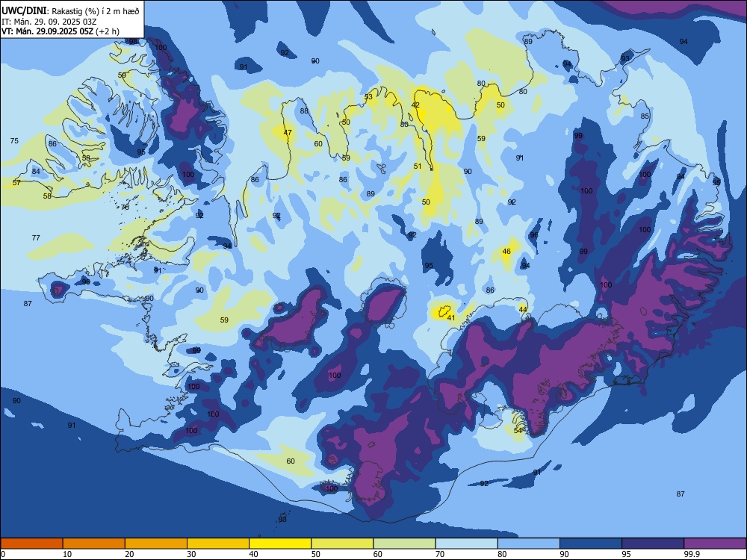Click the humidity value 51 on map
Image resolution: width=747 pixels, height=560 pixels.
(x=418, y=167)
